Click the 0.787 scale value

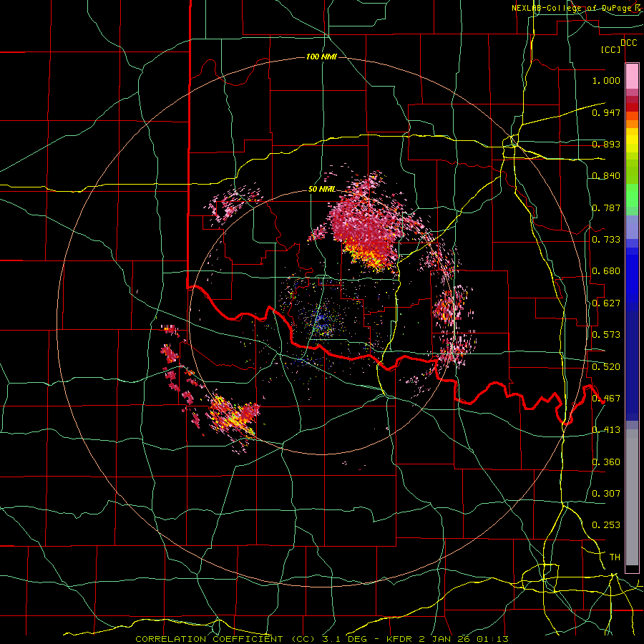[x=606, y=208]
